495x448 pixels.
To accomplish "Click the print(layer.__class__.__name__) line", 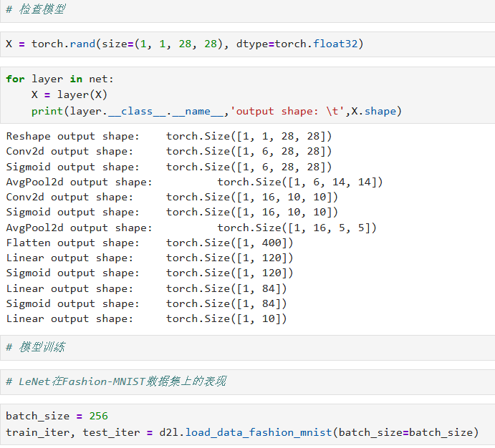I will 215,111.
